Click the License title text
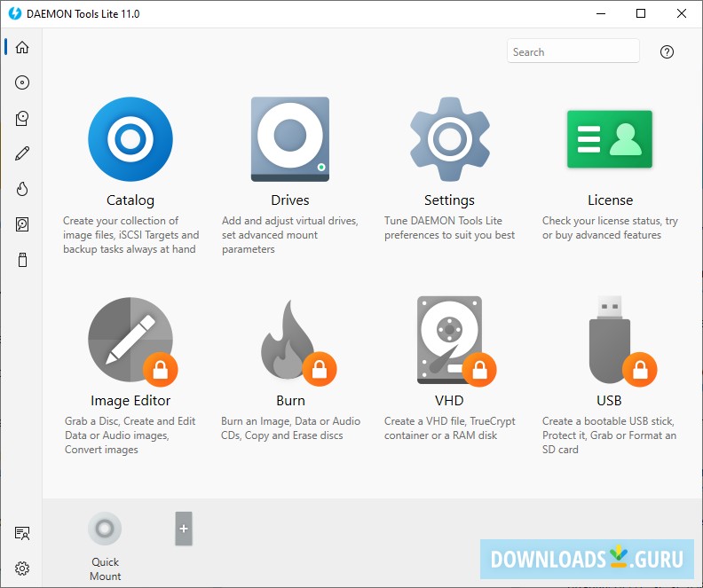Viewport: 703px width, 588px height. click(610, 200)
